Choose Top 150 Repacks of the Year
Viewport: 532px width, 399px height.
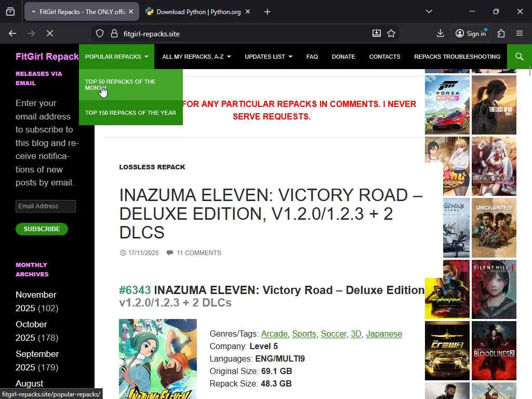(x=130, y=113)
